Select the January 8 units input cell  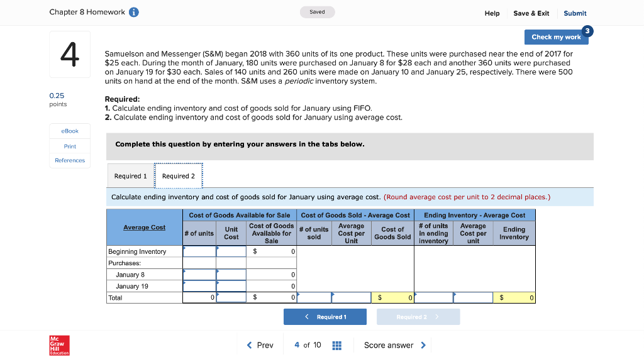point(199,275)
